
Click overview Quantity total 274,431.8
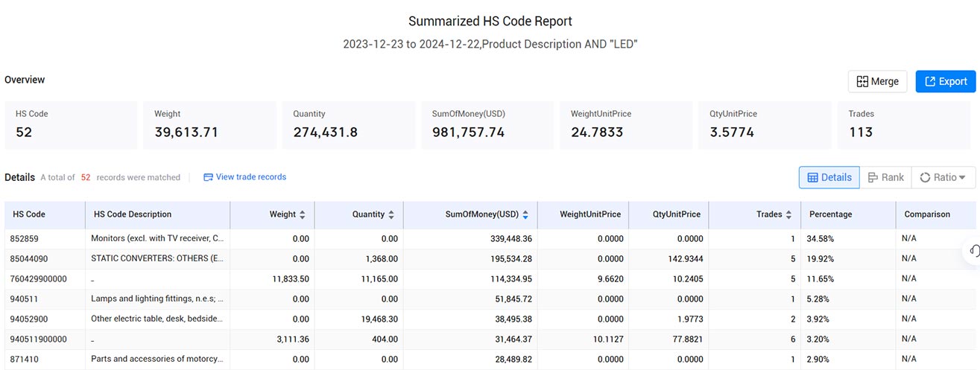pos(325,133)
